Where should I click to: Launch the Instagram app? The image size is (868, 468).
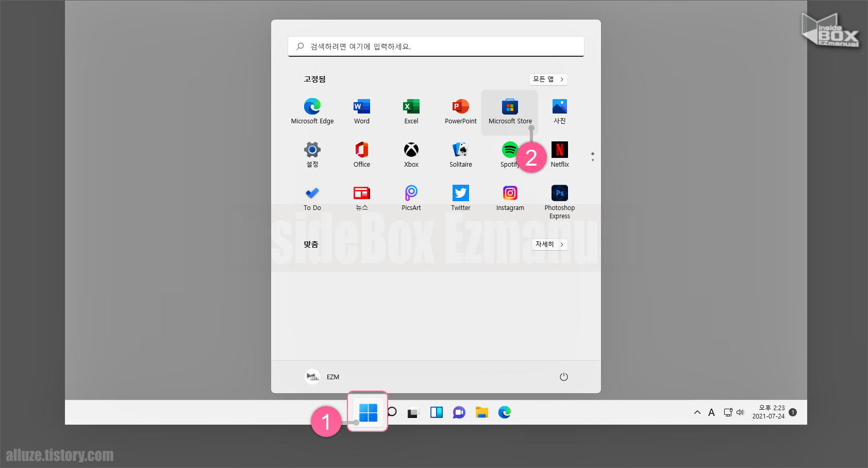510,198
